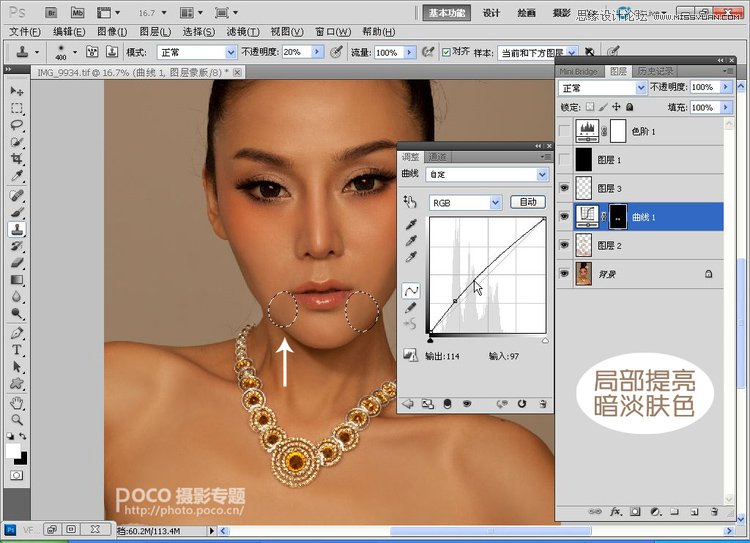This screenshot has width=750, height=543.
Task: Hide the 图层 3 layer
Action: pyautogui.click(x=564, y=188)
